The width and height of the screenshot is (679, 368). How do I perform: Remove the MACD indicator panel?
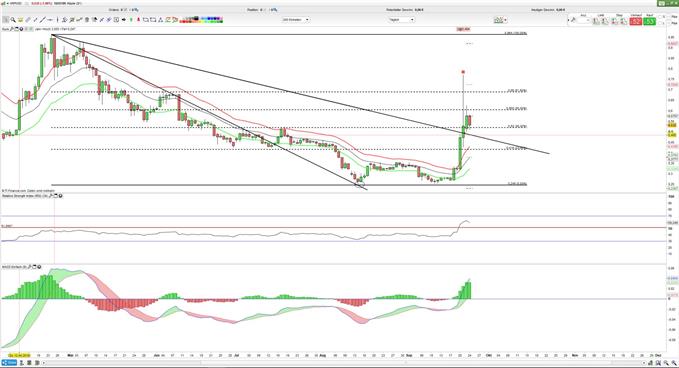(x=39, y=267)
